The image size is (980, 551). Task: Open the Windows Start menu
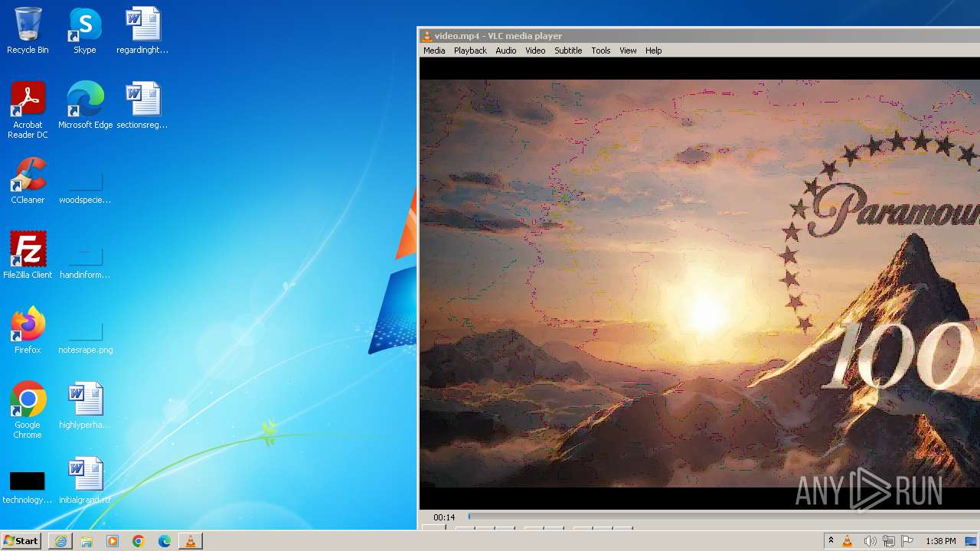coord(21,541)
